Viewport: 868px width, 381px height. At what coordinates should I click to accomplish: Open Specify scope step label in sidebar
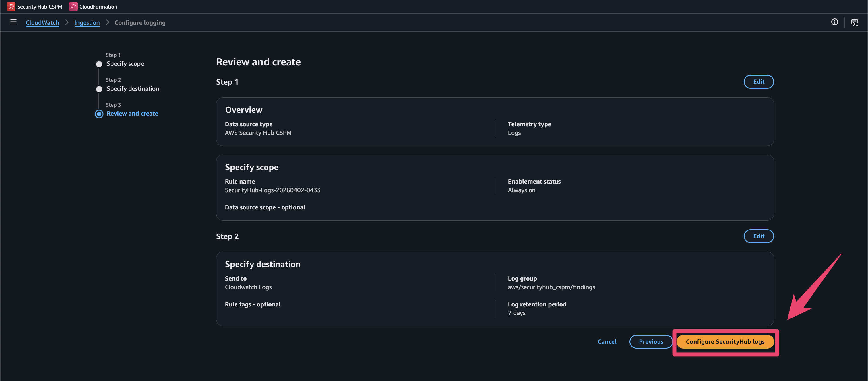[125, 64]
